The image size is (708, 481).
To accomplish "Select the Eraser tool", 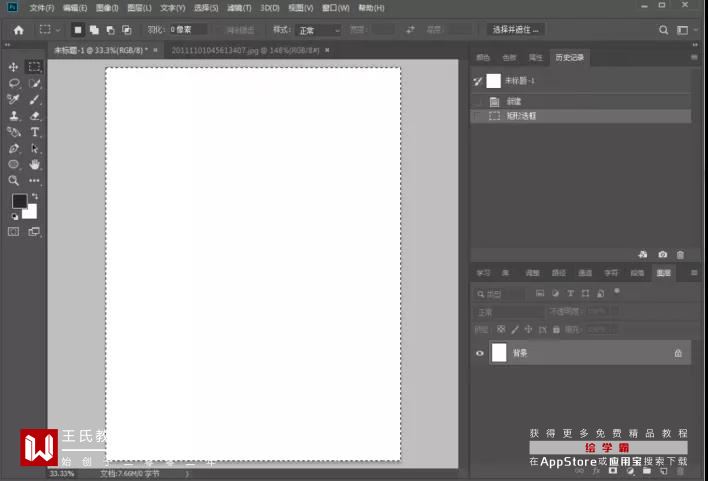I will point(34,116).
